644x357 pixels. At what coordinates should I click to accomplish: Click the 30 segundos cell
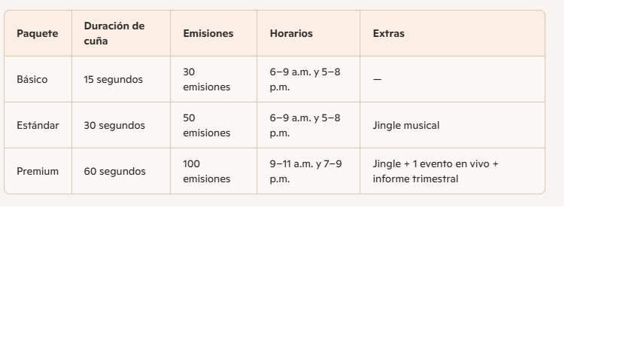tap(114, 126)
